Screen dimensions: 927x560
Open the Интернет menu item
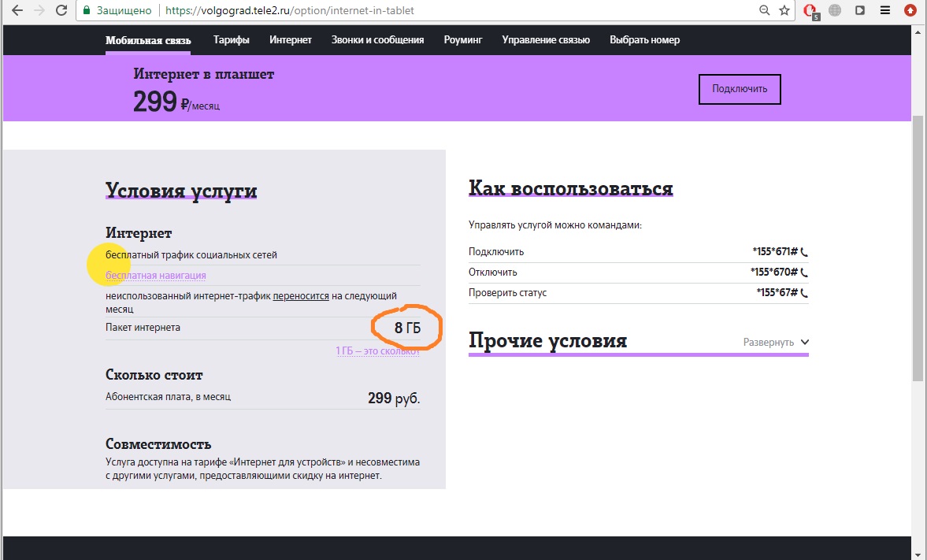291,40
